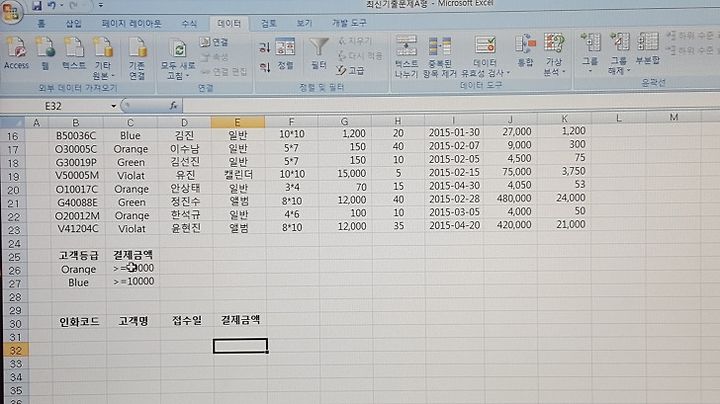Click the Select All corner button
This screenshot has width=720, height=404.
[x=13, y=123]
